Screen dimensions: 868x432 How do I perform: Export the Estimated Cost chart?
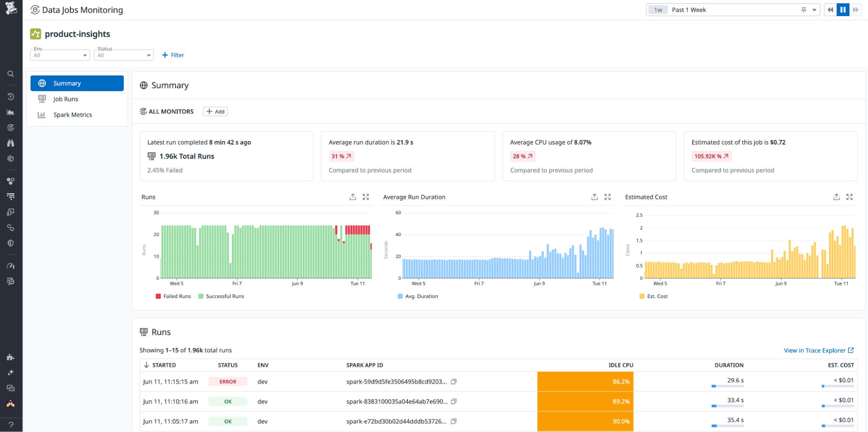pyautogui.click(x=836, y=197)
